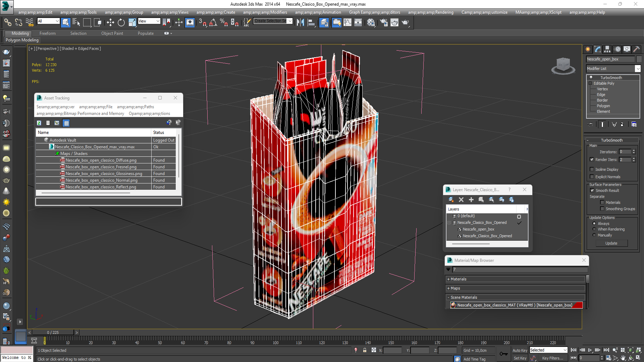Open the Curve Editor icon
Image resolution: width=644 pixels, height=362 pixels.
347,22
